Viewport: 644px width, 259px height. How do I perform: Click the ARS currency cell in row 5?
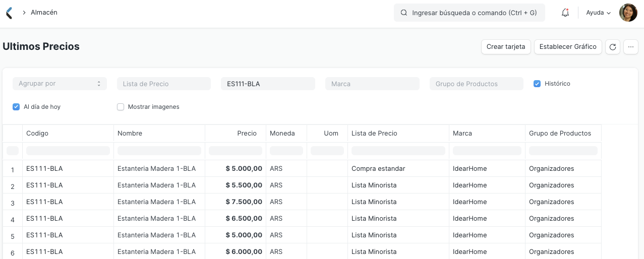[286, 235]
